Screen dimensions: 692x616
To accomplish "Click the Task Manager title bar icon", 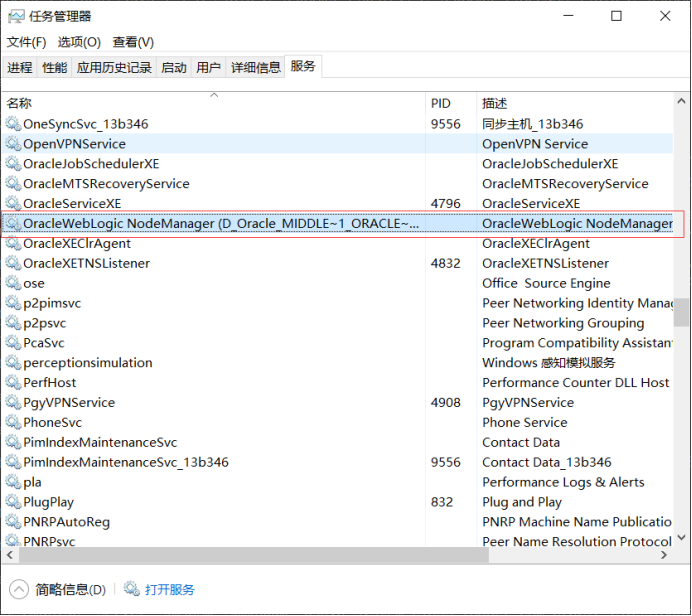I will 17,16.
